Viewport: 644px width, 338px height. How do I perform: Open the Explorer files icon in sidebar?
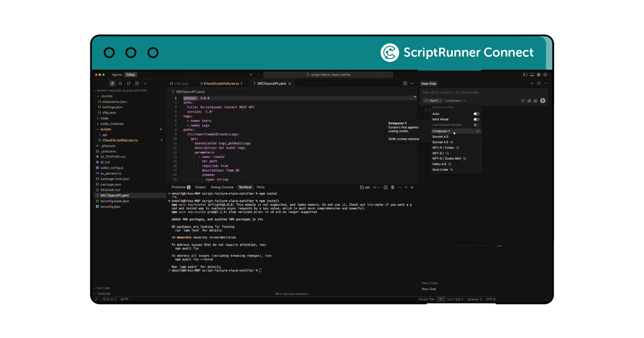[112, 83]
